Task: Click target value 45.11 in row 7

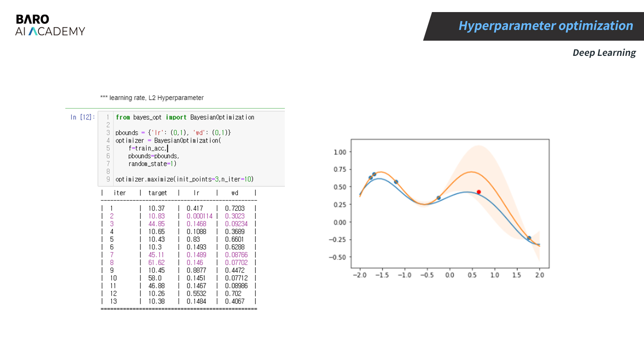Action: (x=156, y=255)
